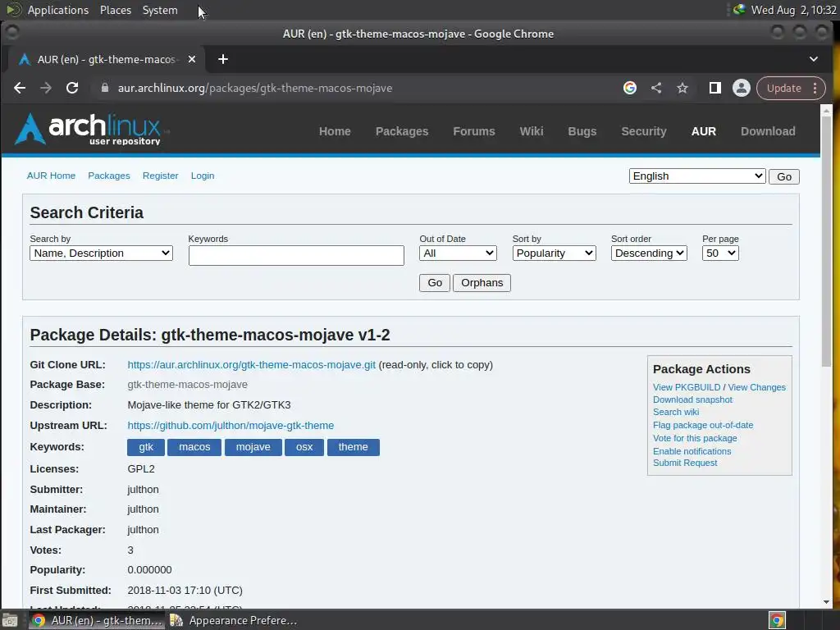Focus the Keywords search field

296,256
